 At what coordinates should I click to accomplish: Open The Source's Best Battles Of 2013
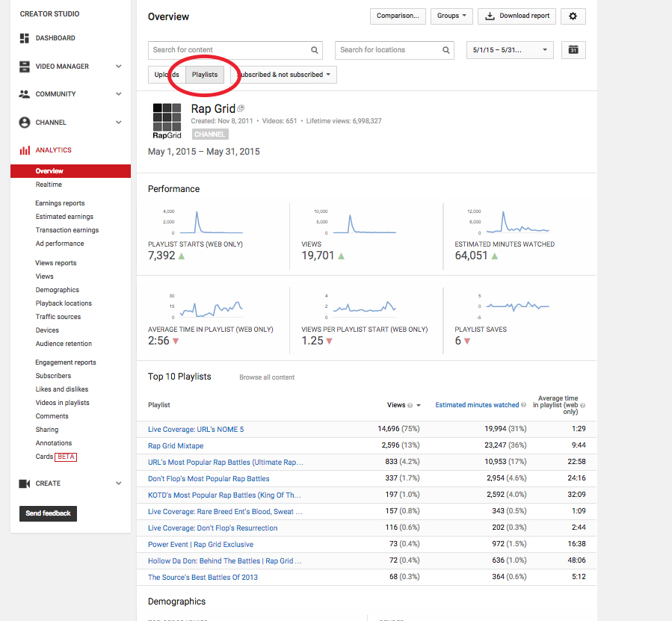[203, 578]
